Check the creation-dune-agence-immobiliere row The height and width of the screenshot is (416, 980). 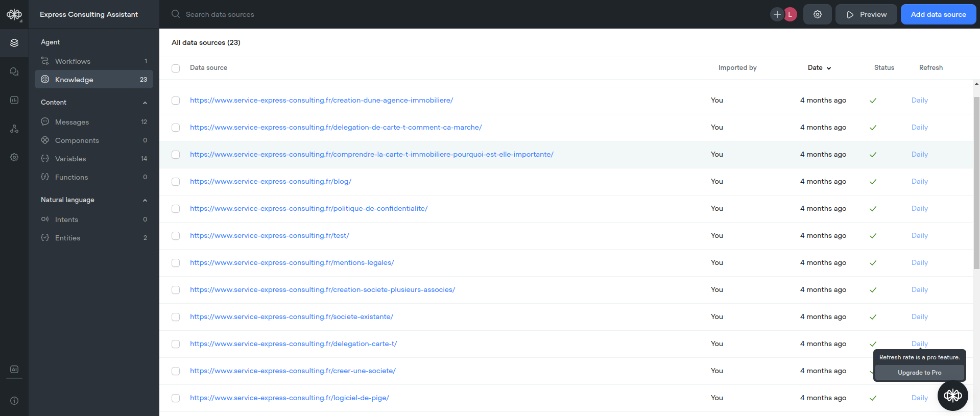(176, 101)
